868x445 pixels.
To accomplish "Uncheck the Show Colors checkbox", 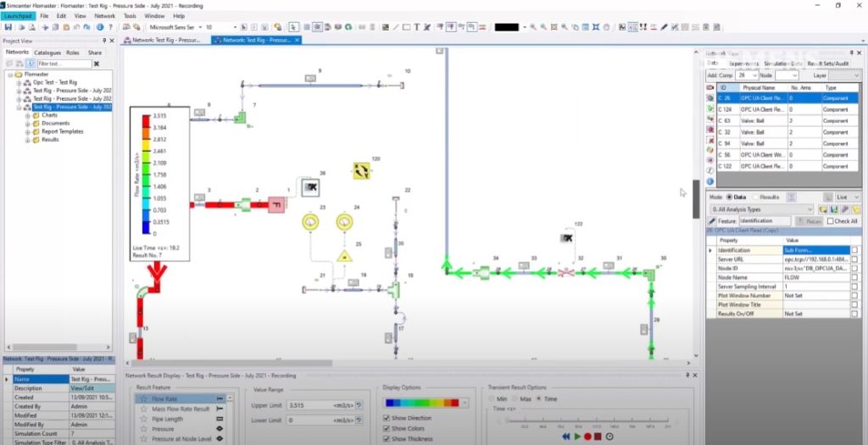I will [388, 428].
